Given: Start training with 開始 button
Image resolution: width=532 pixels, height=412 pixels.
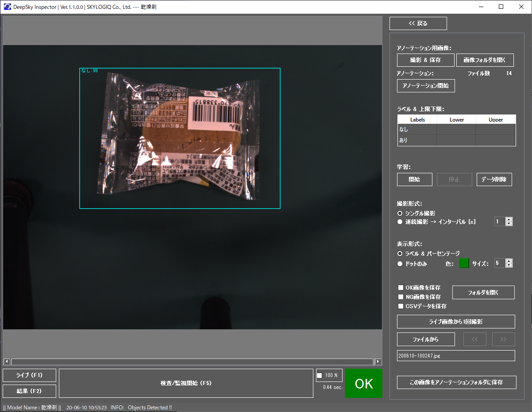Looking at the screenshot, I should coord(414,179).
